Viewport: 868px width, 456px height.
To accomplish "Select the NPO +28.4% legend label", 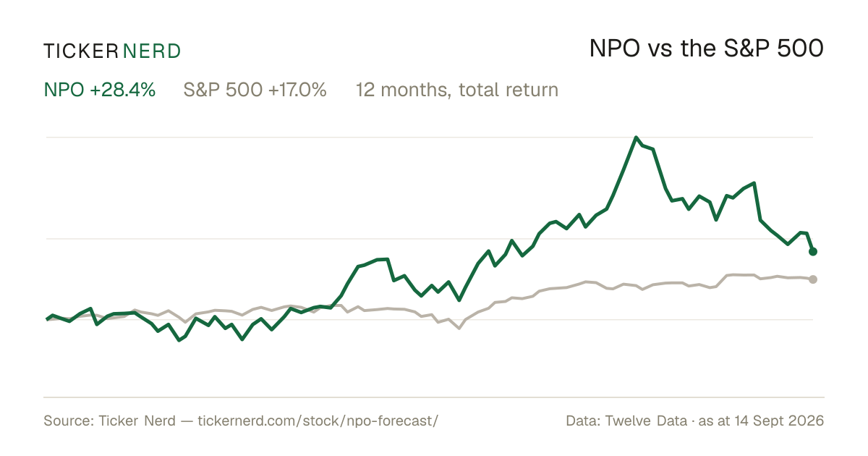I will [x=100, y=90].
